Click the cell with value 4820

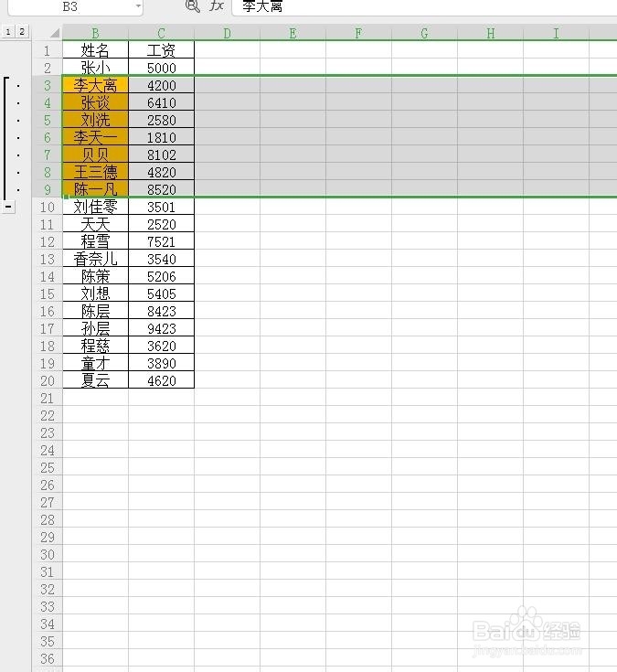coord(161,172)
